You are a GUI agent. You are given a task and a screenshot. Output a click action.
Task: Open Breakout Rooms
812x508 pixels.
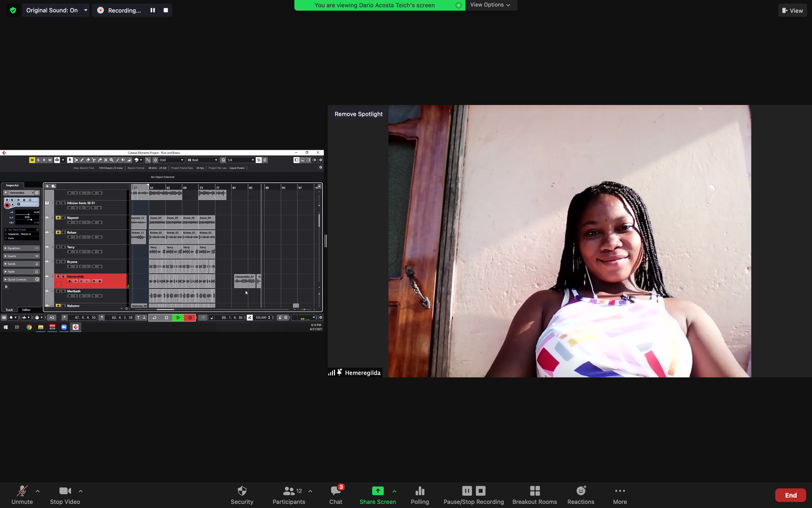coord(534,491)
